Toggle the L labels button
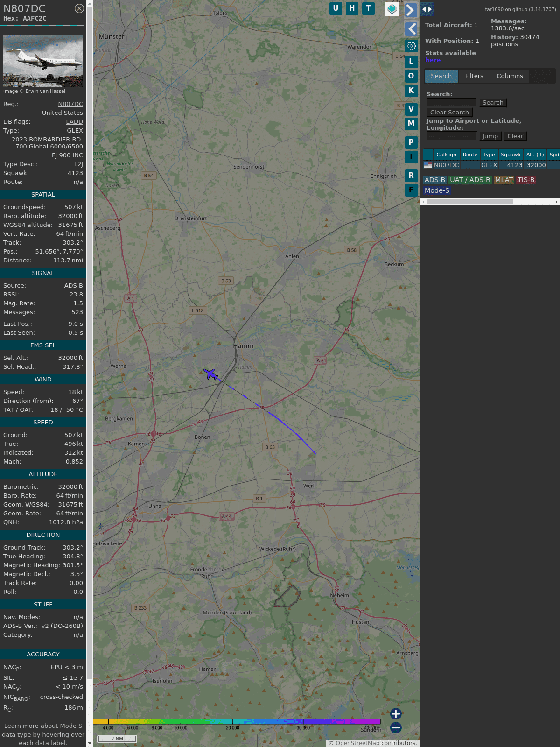The height and width of the screenshot is (747, 560). coord(411,61)
